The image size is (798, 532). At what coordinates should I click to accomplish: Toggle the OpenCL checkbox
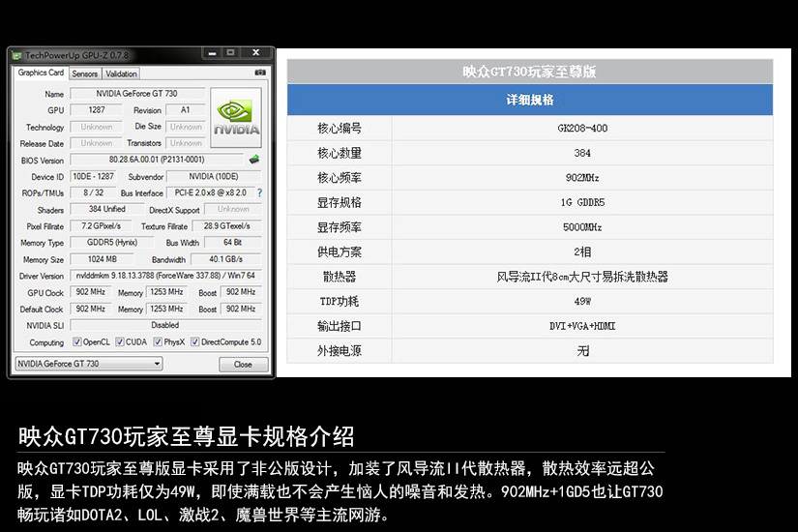click(x=76, y=341)
